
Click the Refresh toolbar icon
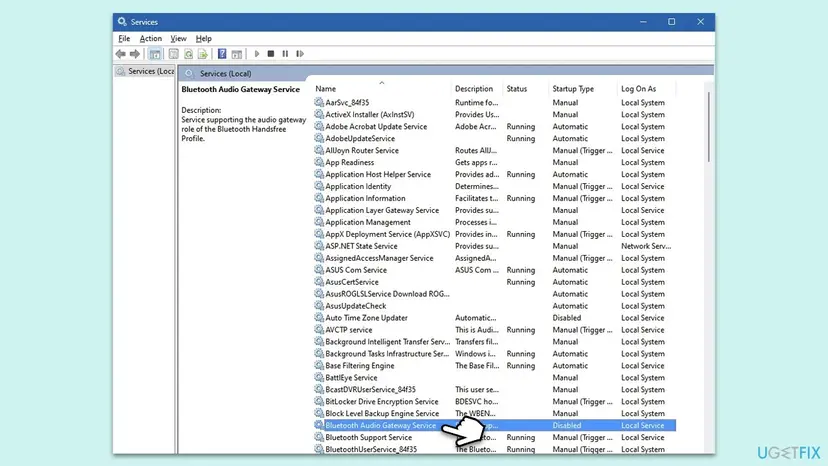coord(188,54)
